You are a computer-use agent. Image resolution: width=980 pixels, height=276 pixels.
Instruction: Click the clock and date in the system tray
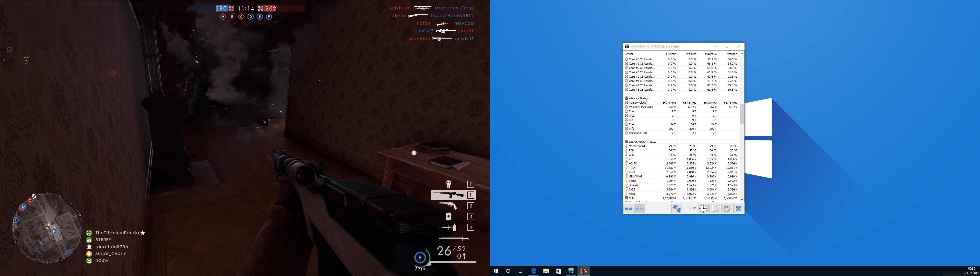[x=971, y=271]
